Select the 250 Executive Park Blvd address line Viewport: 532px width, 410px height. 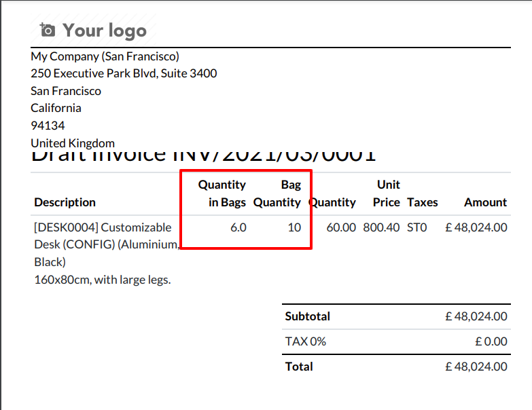[x=124, y=73]
